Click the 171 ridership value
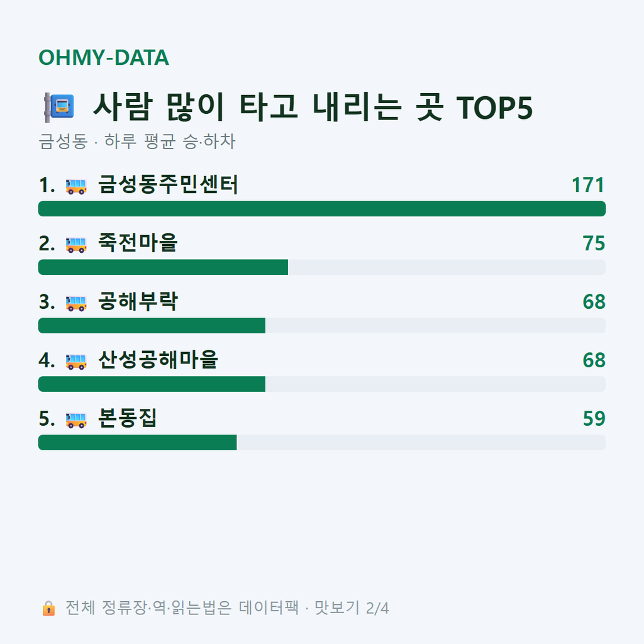Viewport: 644px width, 644px height. pos(588,185)
